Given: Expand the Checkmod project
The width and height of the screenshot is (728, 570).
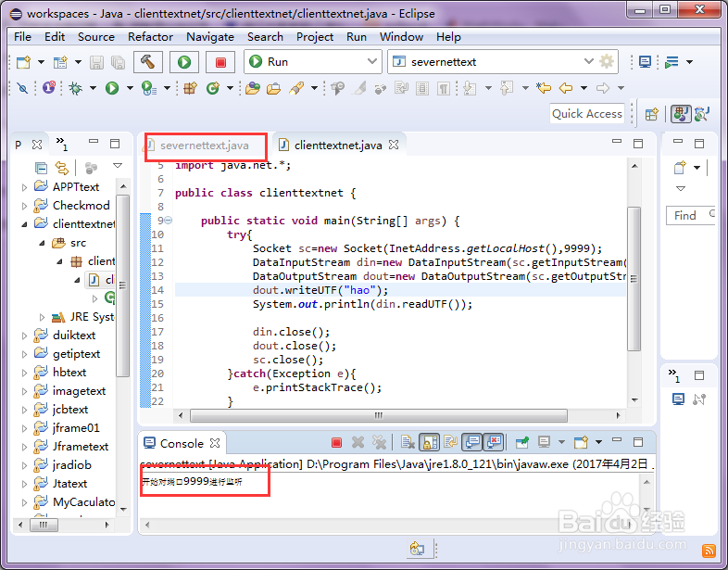Looking at the screenshot, I should point(24,206).
